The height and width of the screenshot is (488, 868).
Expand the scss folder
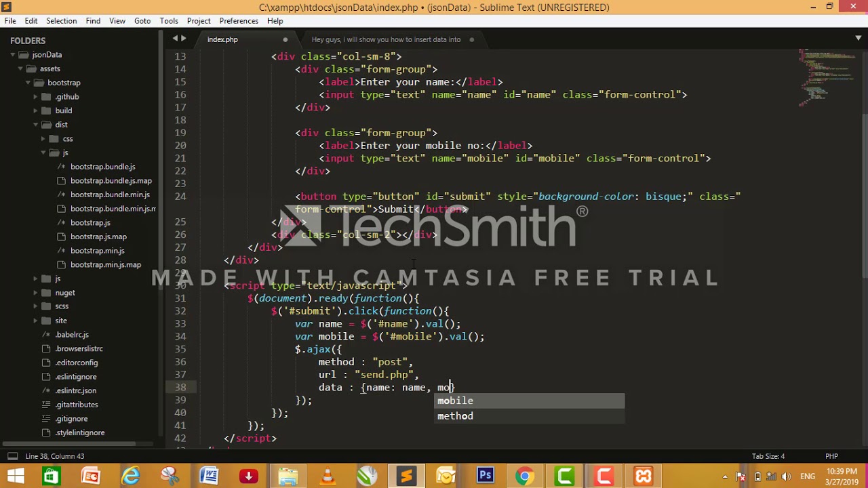(35, 306)
